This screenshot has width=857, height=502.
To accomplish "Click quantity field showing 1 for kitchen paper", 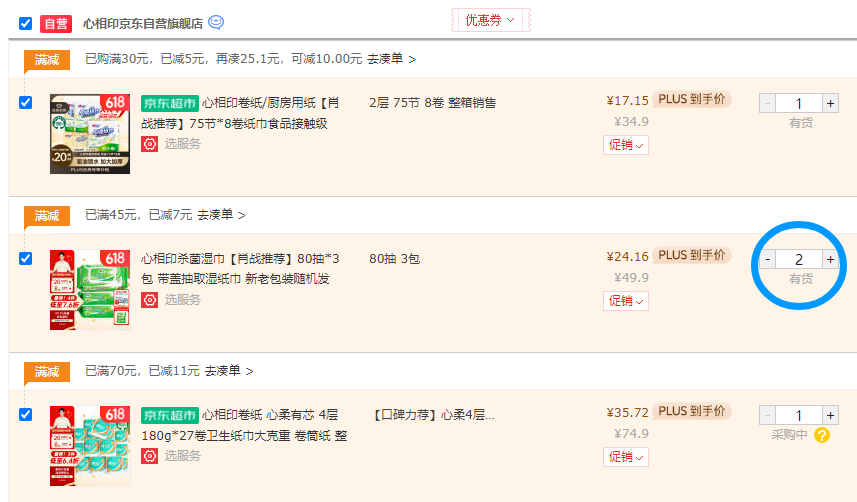I will pyautogui.click(x=799, y=103).
